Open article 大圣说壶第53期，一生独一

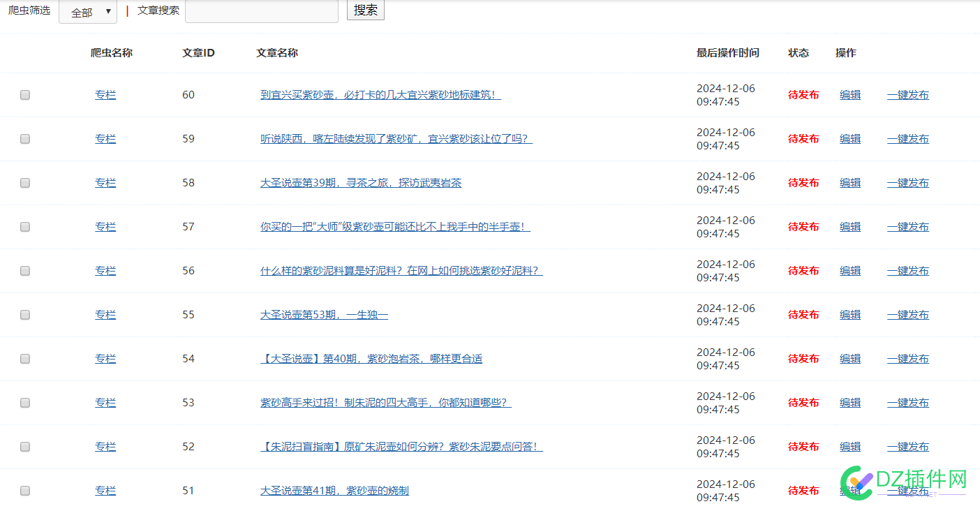tap(324, 315)
